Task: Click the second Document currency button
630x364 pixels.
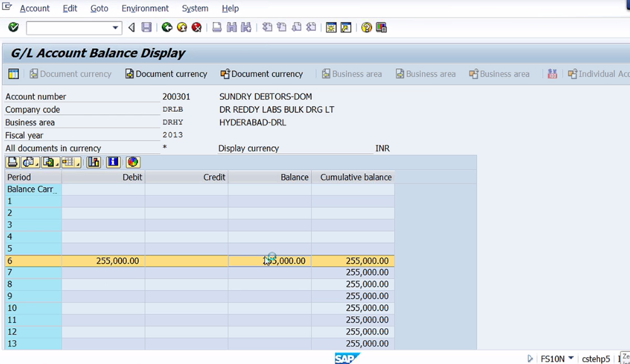Action: pyautogui.click(x=166, y=74)
